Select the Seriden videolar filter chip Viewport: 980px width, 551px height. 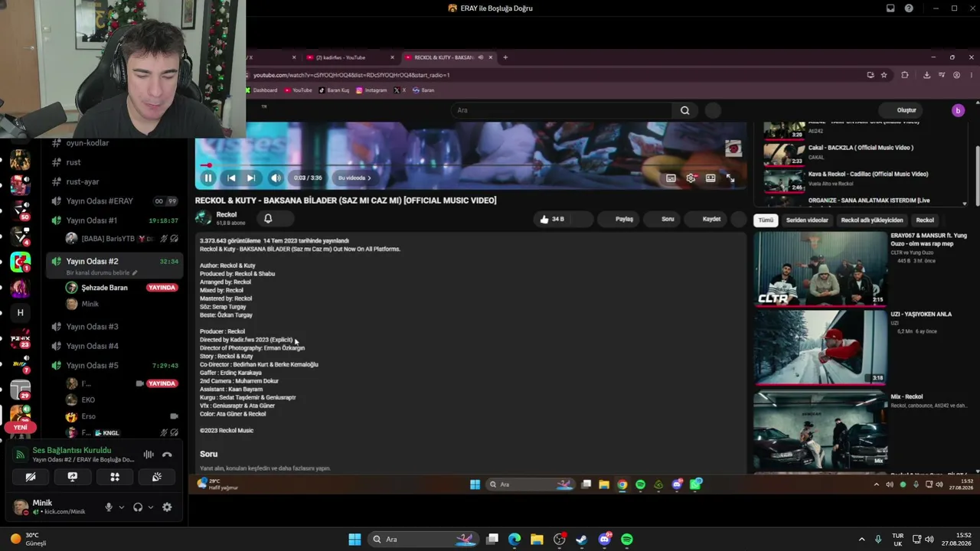click(807, 220)
